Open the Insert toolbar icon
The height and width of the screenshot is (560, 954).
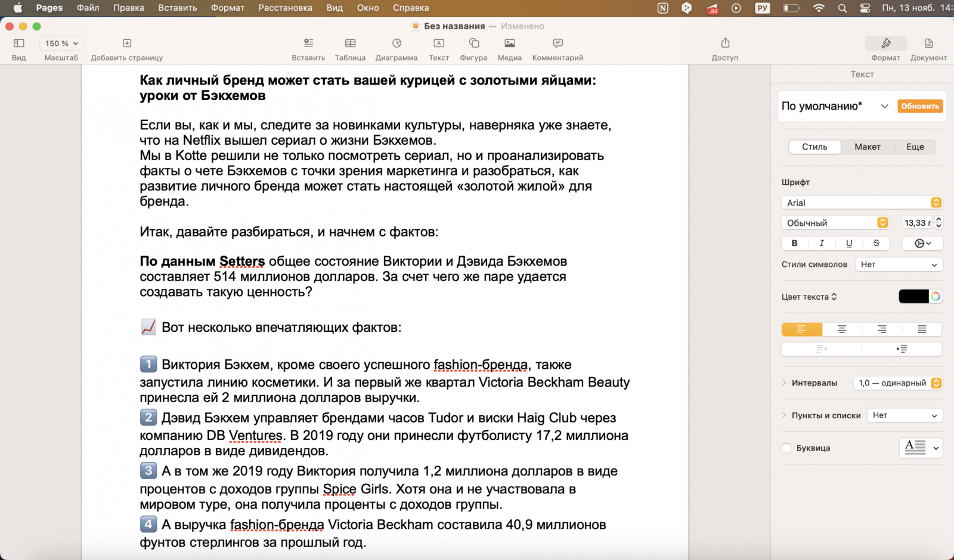tap(308, 43)
